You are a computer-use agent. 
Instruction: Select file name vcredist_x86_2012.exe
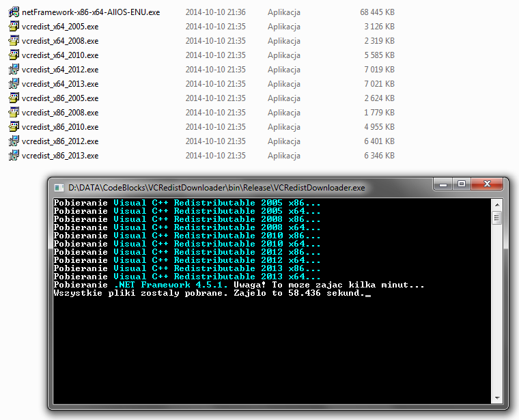tap(60, 141)
